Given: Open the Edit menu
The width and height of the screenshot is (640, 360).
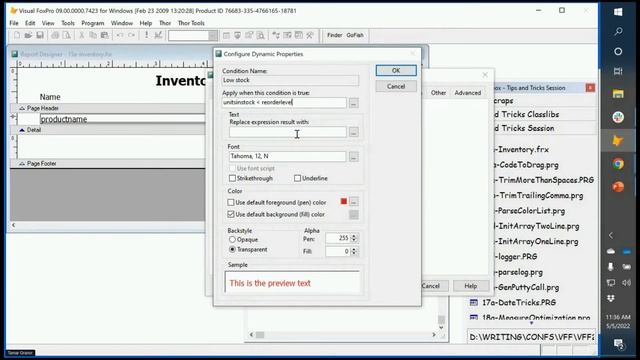Looking at the screenshot, I should (30, 23).
